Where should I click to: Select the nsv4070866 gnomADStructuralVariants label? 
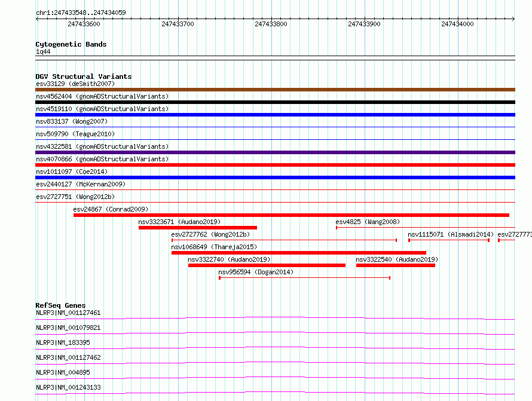(102, 159)
